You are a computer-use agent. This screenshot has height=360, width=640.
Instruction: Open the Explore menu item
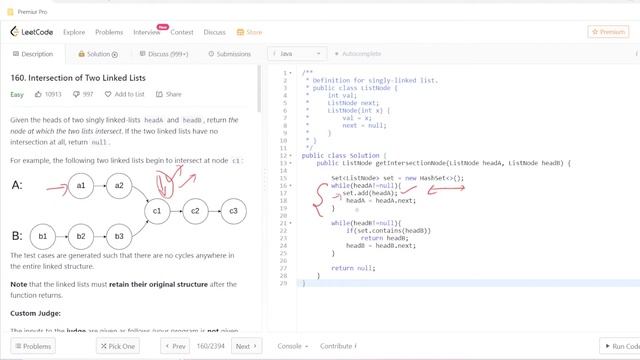pos(74,32)
